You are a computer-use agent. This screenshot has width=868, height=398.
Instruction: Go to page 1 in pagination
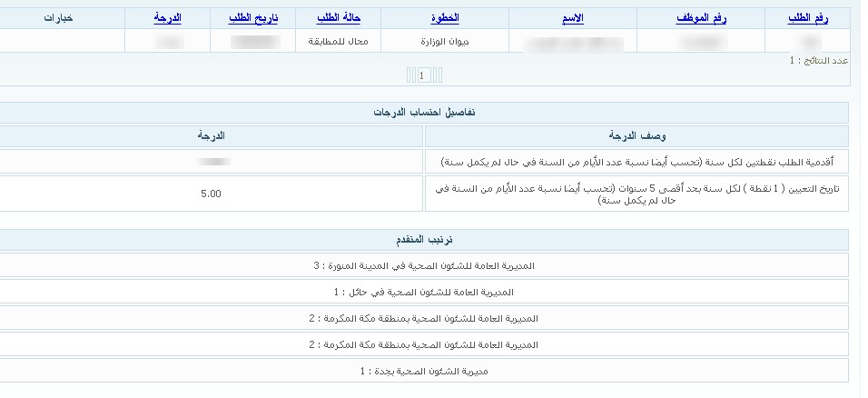coord(423,75)
